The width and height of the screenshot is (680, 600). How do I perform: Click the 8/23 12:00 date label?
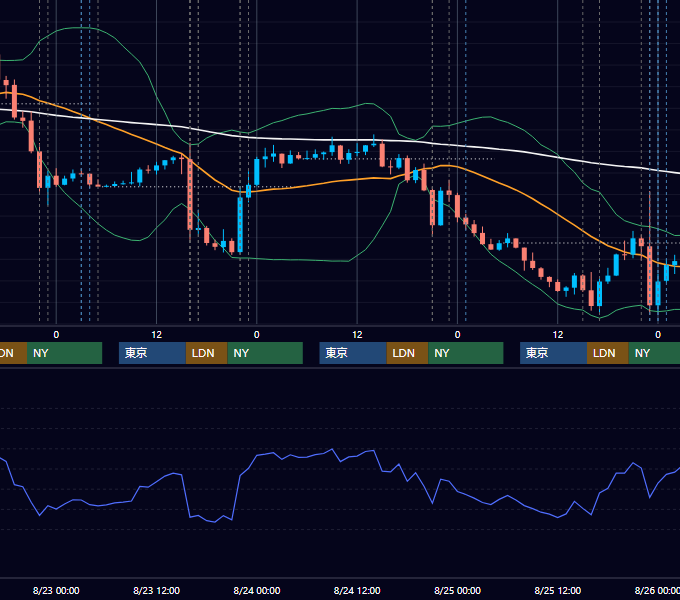[156, 590]
